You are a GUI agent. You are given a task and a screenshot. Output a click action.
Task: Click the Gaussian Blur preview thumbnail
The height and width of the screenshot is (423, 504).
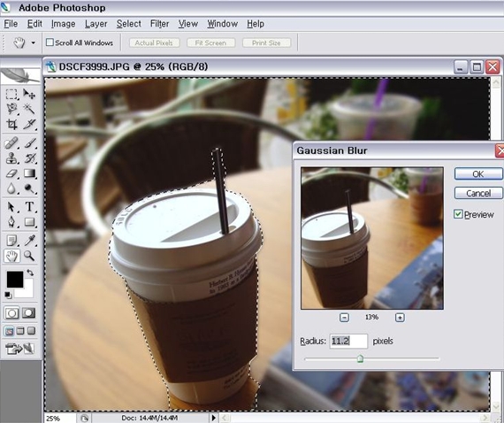click(x=372, y=238)
